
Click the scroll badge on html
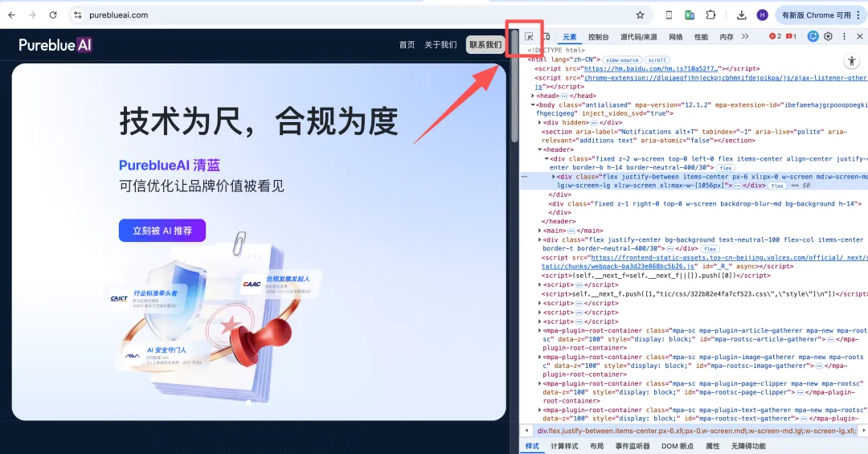[x=657, y=59]
